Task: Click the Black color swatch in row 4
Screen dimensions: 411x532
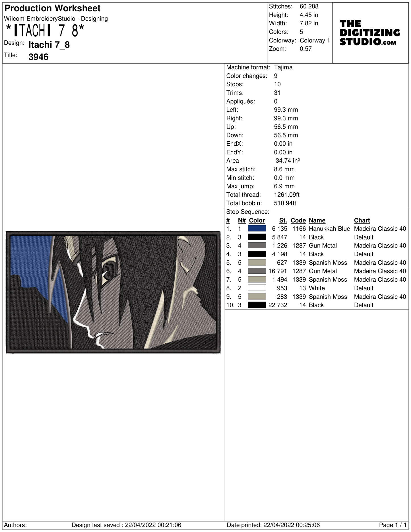Action: point(257,254)
